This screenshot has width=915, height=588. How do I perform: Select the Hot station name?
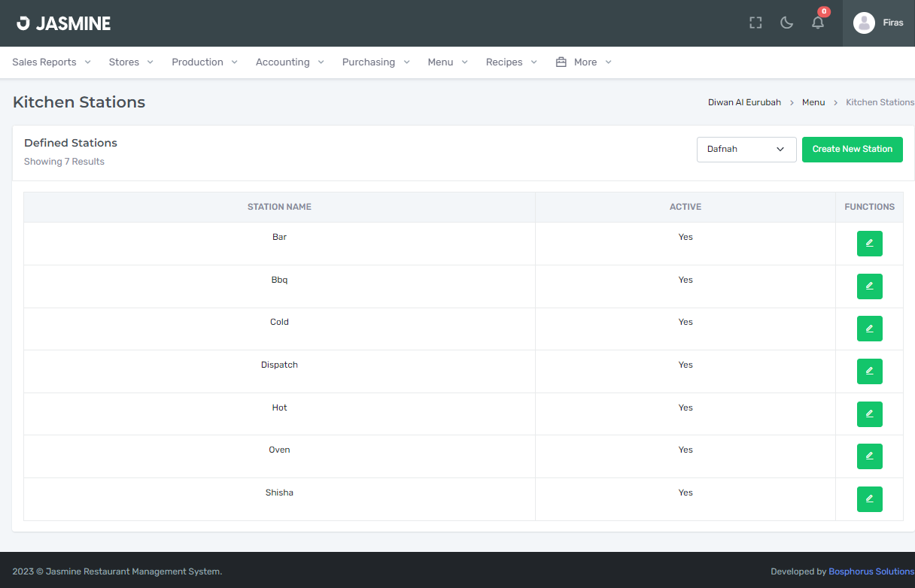[279, 408]
